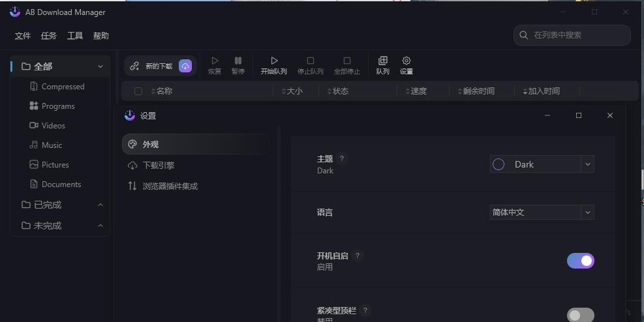Disable the 开机自启 toggle
Screen dimensions: 644x322
coord(580,261)
